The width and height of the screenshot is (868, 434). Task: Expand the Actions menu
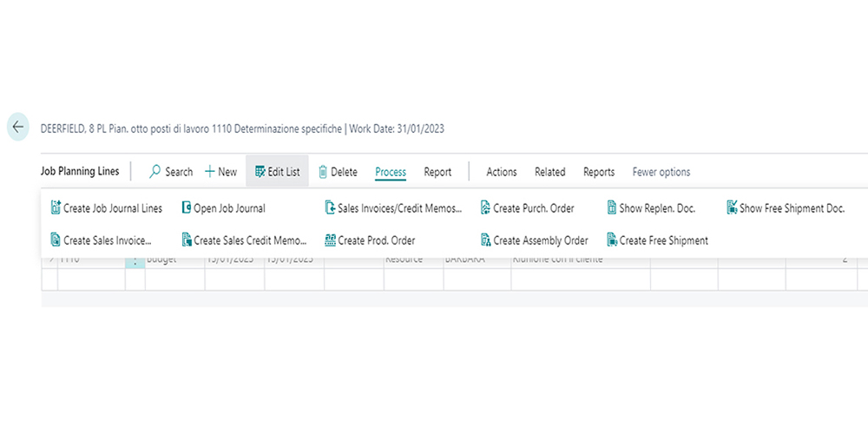point(501,172)
